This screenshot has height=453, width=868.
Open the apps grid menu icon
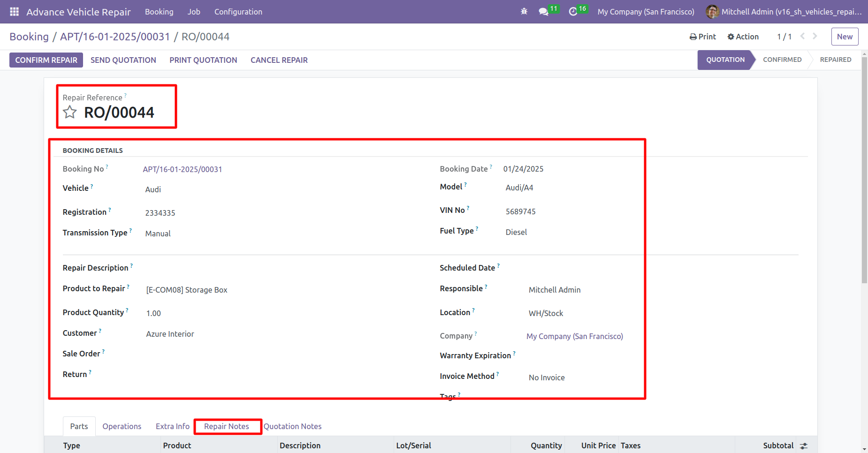point(14,12)
